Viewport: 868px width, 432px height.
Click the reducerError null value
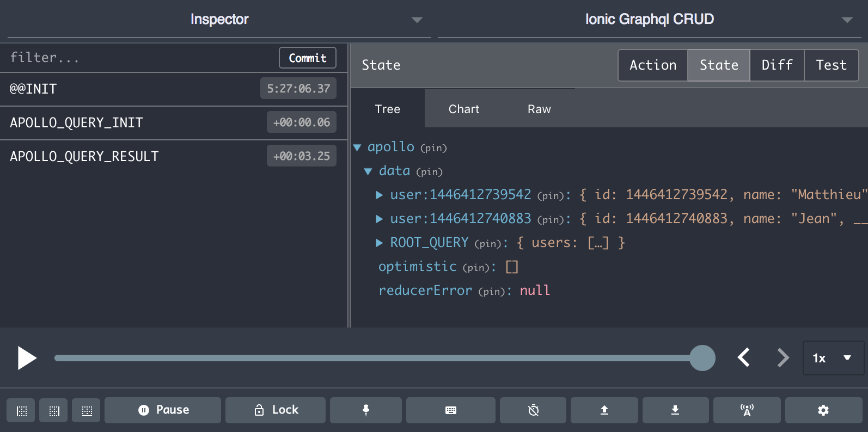(x=535, y=291)
